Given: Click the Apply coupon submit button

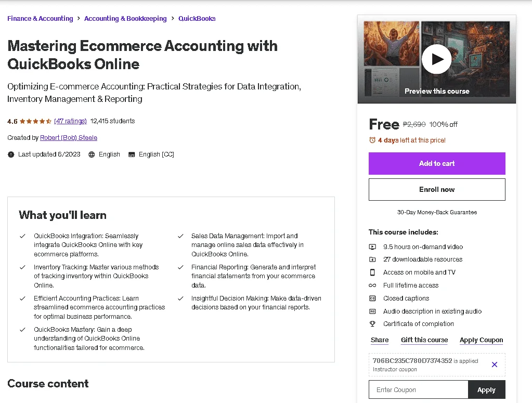Looking at the screenshot, I should [x=486, y=390].
